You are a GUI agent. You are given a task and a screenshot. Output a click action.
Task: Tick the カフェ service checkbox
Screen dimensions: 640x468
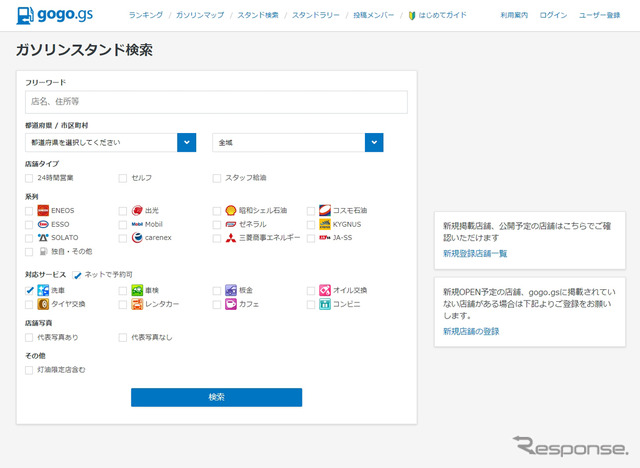coord(217,304)
